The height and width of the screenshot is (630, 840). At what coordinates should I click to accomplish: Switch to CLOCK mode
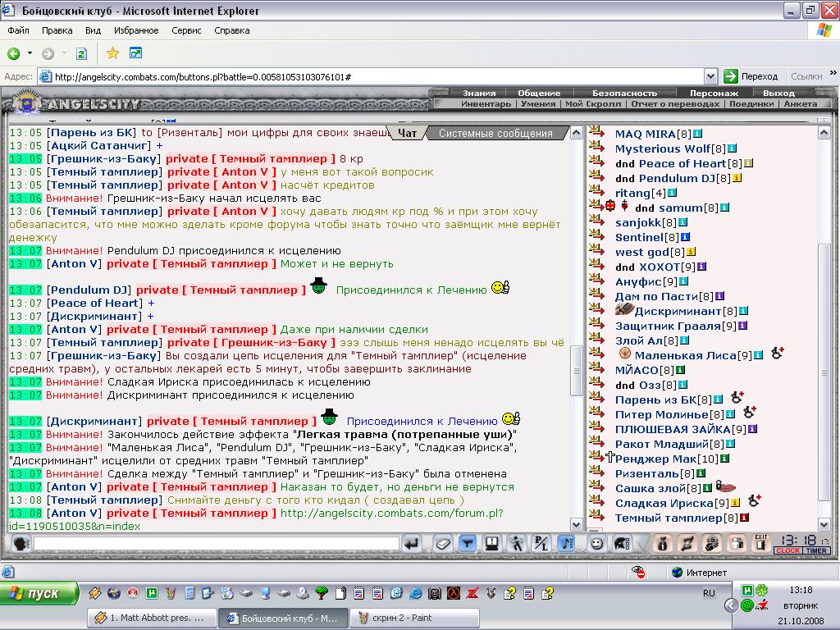[x=787, y=550]
